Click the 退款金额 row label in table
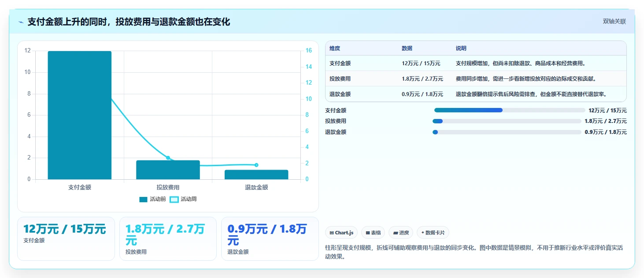The height and width of the screenshot is (278, 644). (340, 94)
